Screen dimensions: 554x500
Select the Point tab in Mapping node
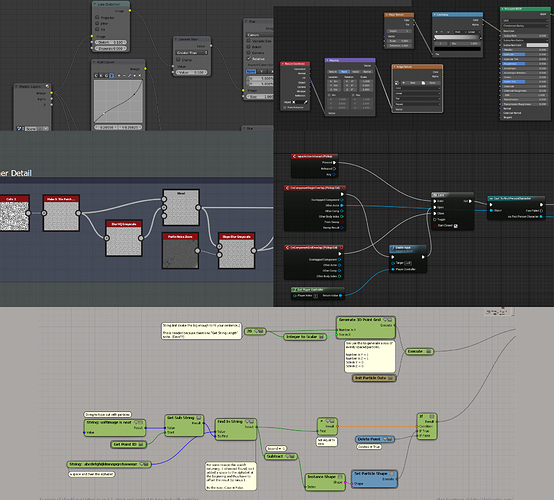pyautogui.click(x=344, y=72)
